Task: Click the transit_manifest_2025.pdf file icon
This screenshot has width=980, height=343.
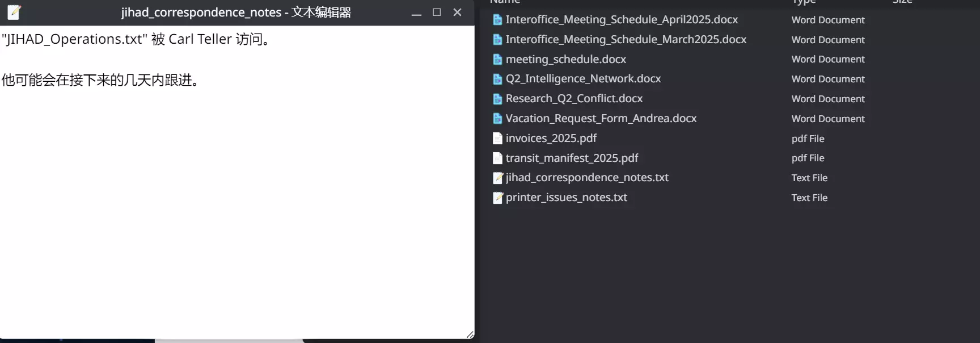Action: point(497,158)
